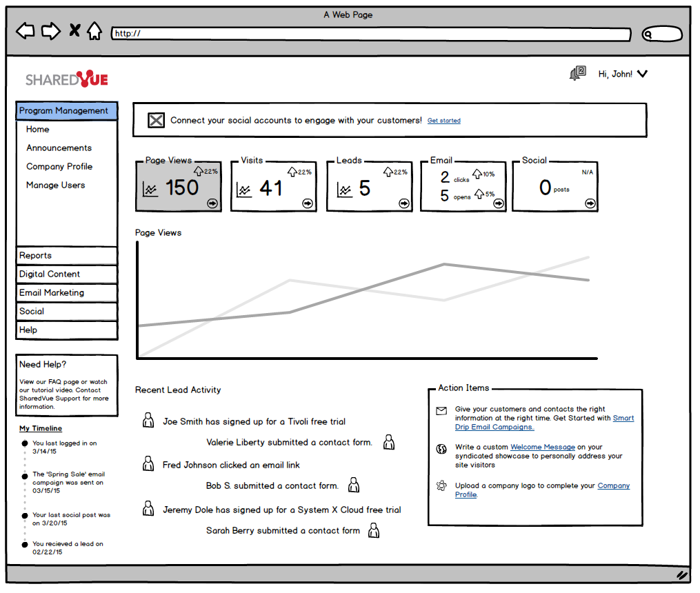Click the Get started link

click(x=443, y=121)
